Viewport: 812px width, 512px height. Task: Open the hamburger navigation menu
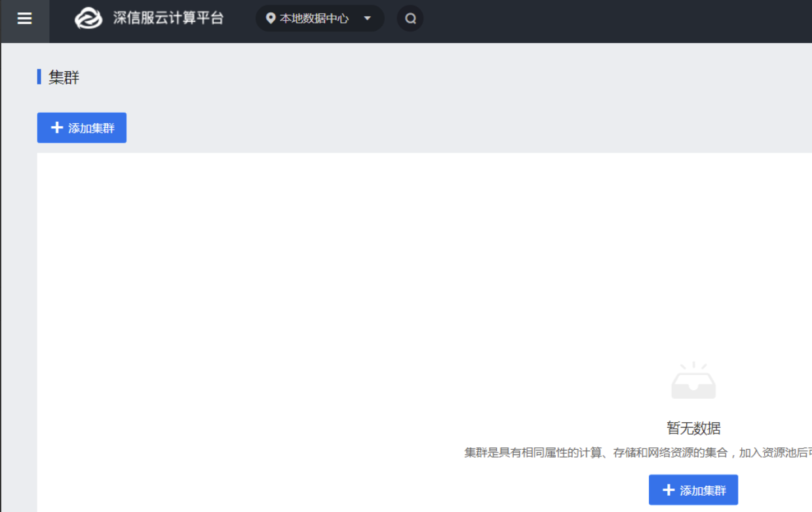coord(24,18)
